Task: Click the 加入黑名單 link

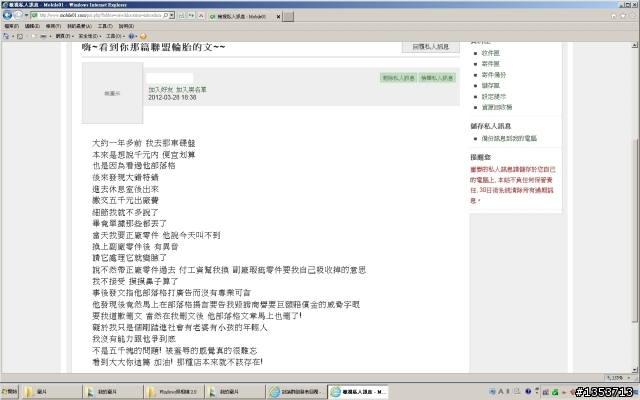Action: tap(191, 89)
